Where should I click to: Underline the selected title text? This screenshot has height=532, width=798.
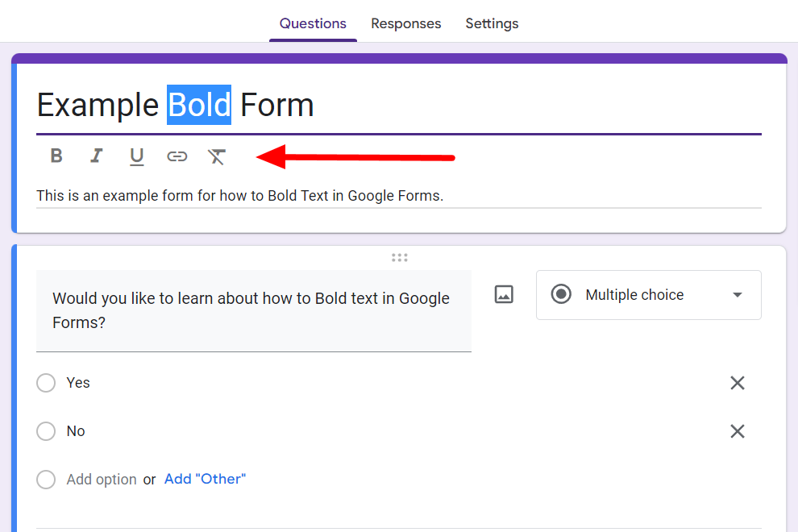[x=136, y=156]
